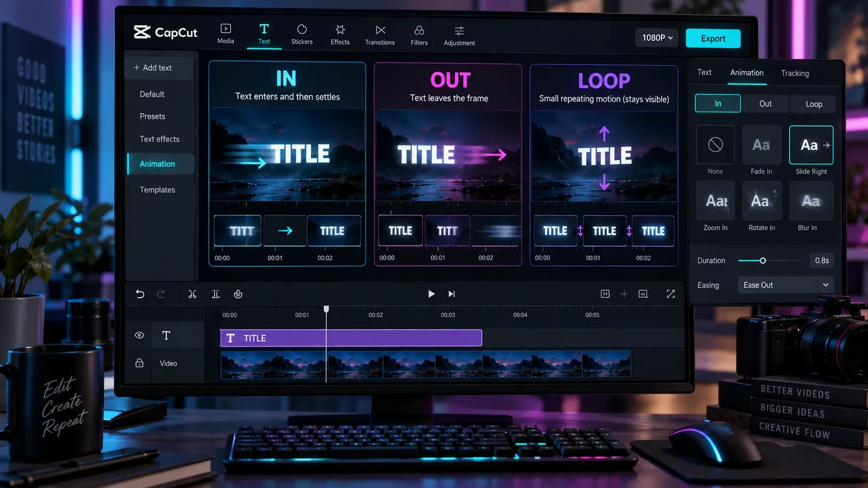
Task: Select the None animation preset
Action: point(715,144)
